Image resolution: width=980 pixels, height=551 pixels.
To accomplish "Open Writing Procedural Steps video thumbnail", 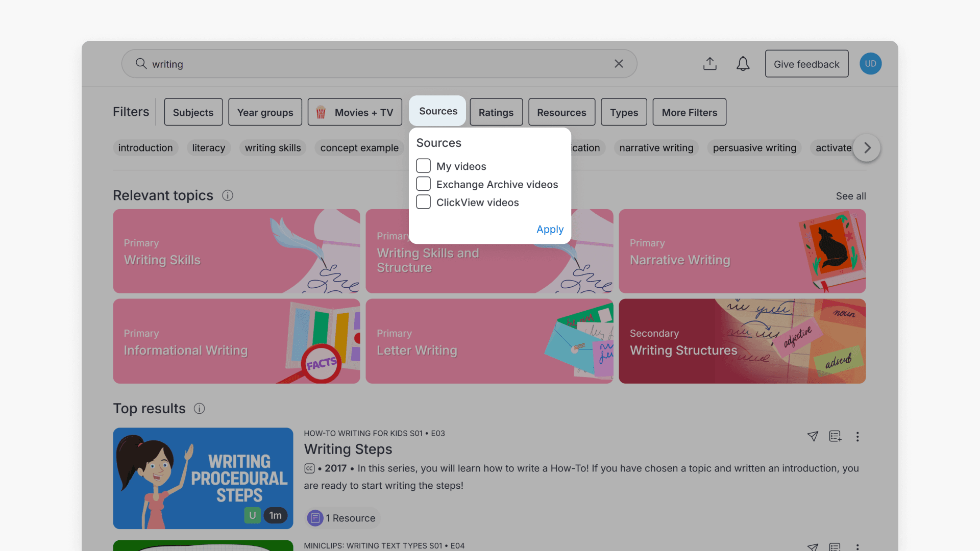I will pos(203,478).
